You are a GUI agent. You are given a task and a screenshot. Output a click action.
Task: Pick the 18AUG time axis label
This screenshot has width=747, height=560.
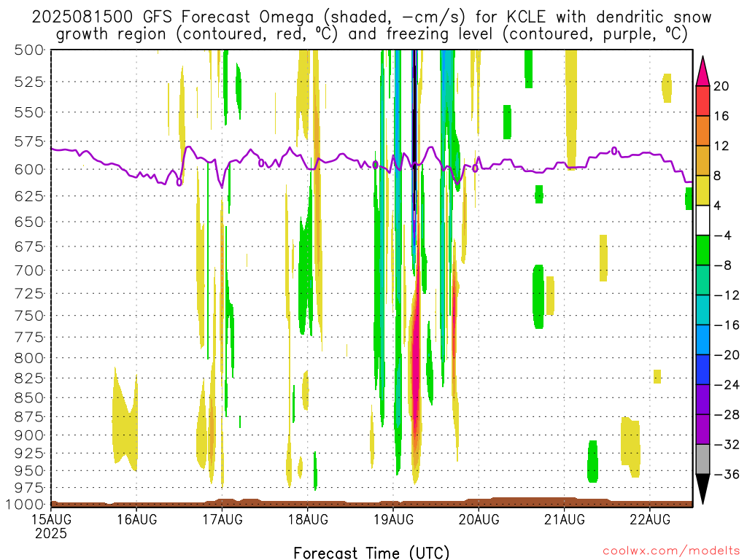pyautogui.click(x=308, y=519)
